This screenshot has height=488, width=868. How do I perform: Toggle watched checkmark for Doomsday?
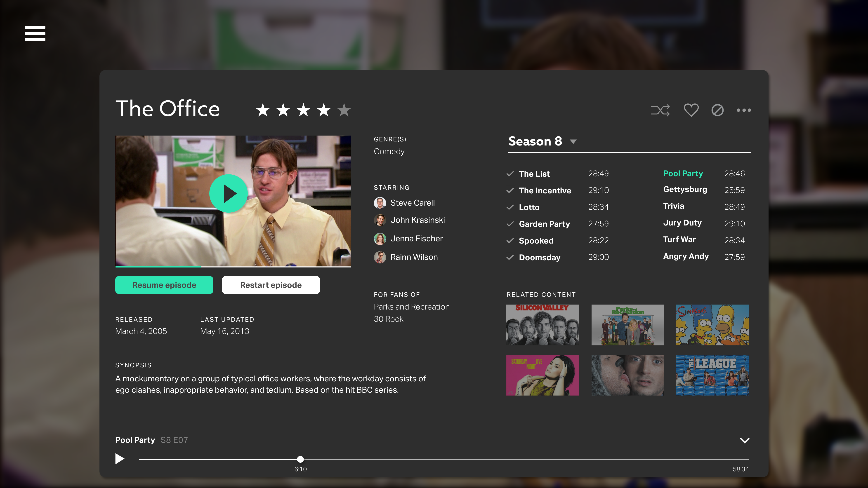point(510,258)
